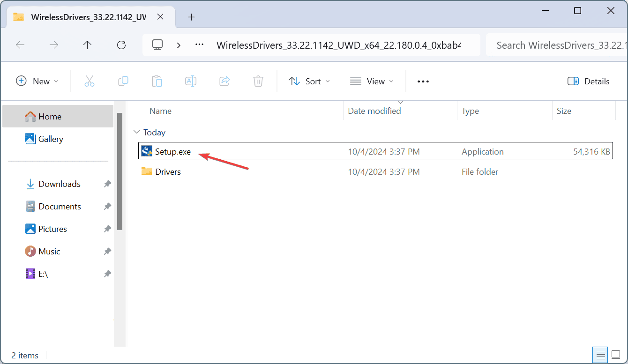Open the New item dropdown
Screen dimensions: 628x364
coord(37,81)
